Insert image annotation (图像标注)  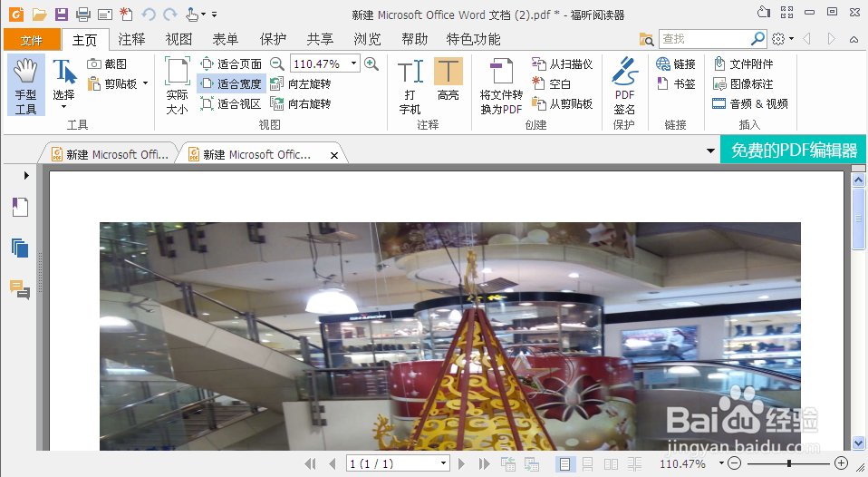pos(743,83)
